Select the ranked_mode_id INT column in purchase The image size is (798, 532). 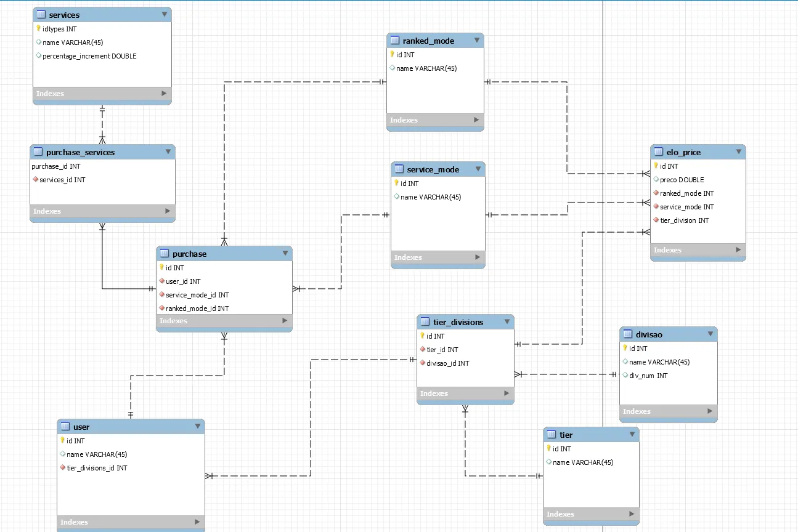pyautogui.click(x=197, y=308)
